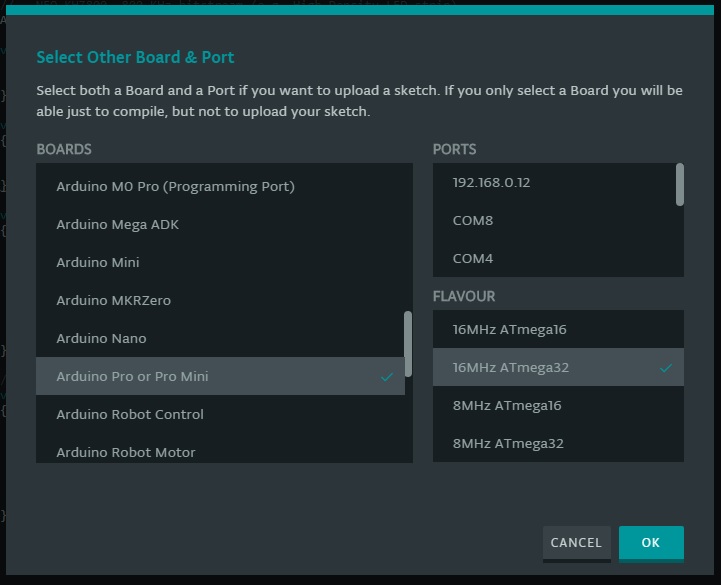
Task: Select network port 192.168.0.12
Action: tap(491, 182)
